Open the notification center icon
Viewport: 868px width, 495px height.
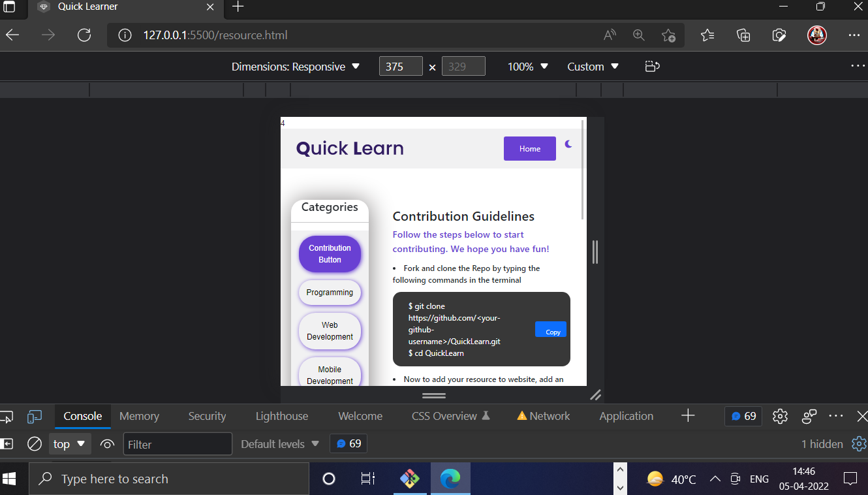pyautogui.click(x=850, y=479)
